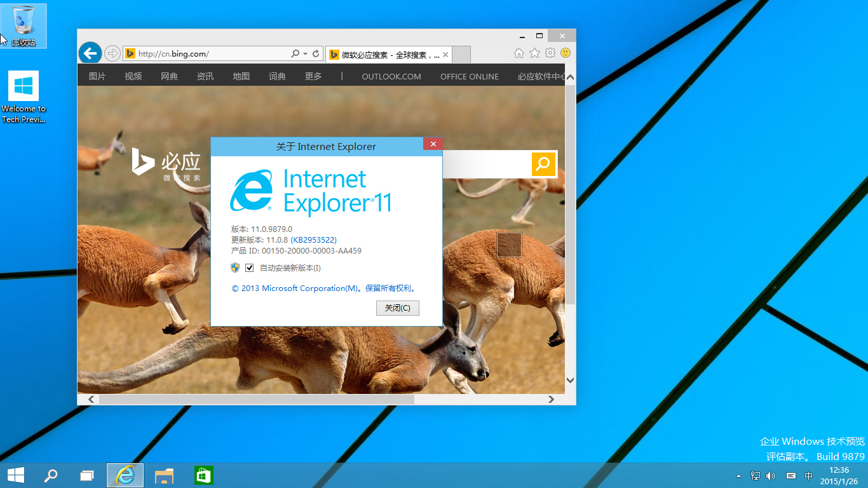The width and height of the screenshot is (868, 488).
Task: Open a new tab beside the Bing tab
Action: 461,55
